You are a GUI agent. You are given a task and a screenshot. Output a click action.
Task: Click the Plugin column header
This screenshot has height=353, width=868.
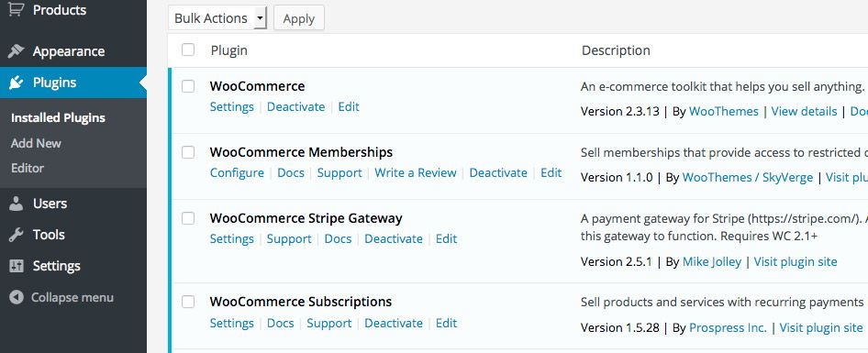click(x=228, y=50)
